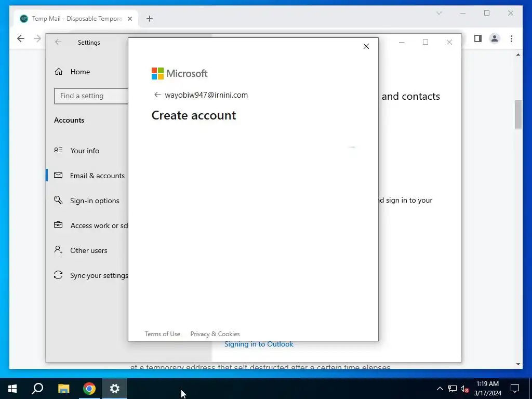Click scrollbar up arrow in Chrome
532x399 pixels.
tap(518, 55)
